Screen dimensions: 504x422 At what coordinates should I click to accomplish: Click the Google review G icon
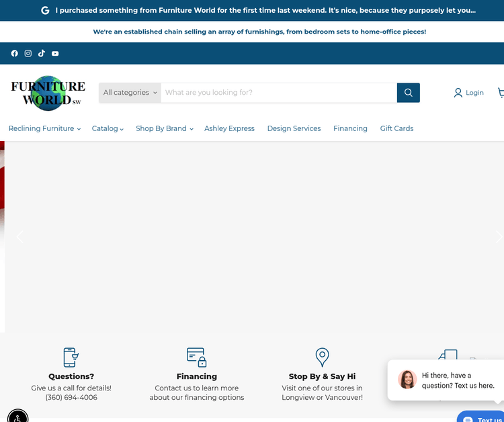click(x=45, y=11)
